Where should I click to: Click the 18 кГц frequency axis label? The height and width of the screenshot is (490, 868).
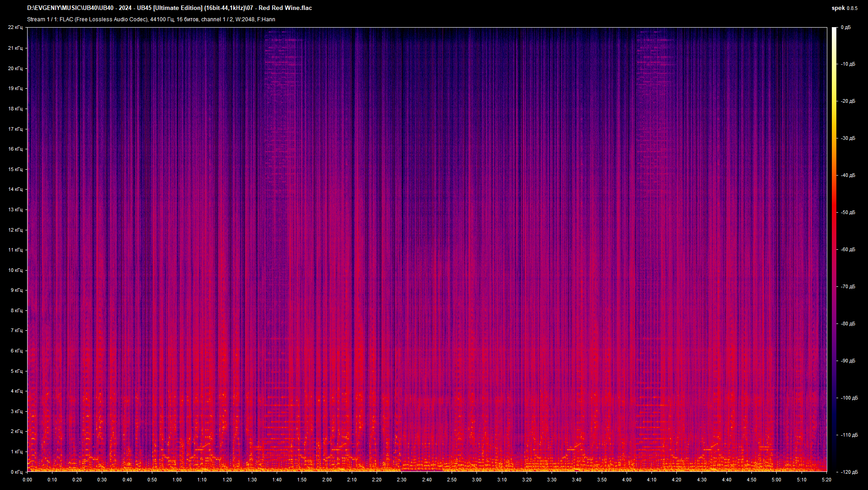(15, 109)
